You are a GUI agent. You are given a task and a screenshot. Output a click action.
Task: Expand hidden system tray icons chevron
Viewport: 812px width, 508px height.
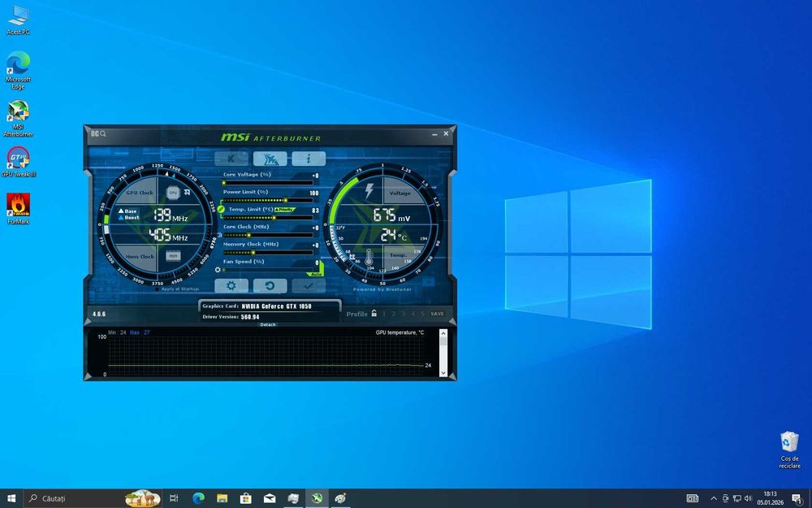(713, 499)
